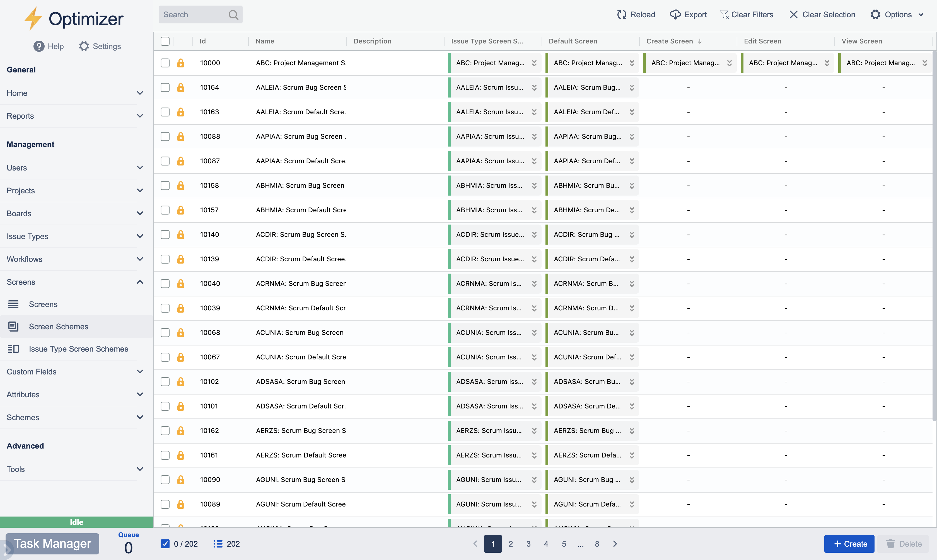Click the Clear Filters icon
This screenshot has height=560, width=937.
[725, 14]
